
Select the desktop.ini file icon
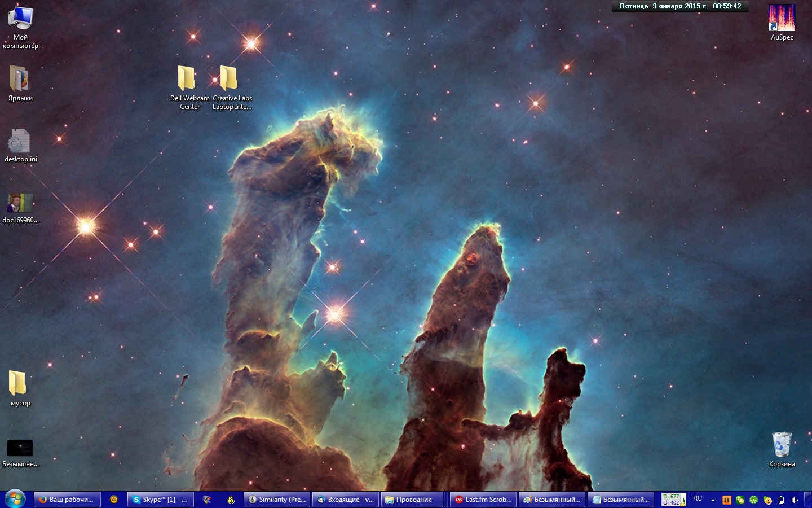(x=20, y=146)
